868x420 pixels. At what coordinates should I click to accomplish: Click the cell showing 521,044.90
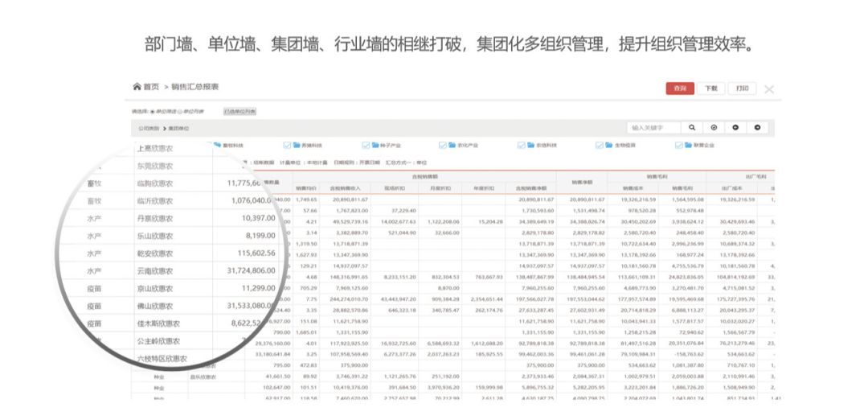(401, 233)
